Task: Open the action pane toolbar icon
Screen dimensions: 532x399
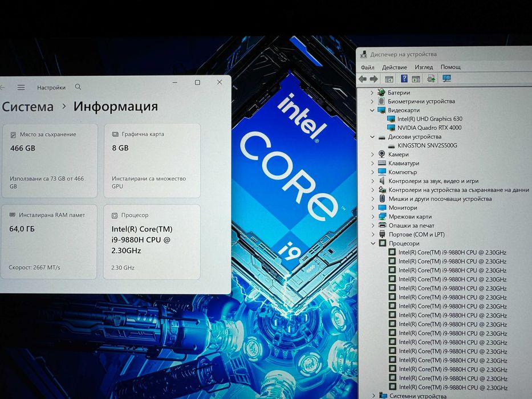Action: (416, 79)
